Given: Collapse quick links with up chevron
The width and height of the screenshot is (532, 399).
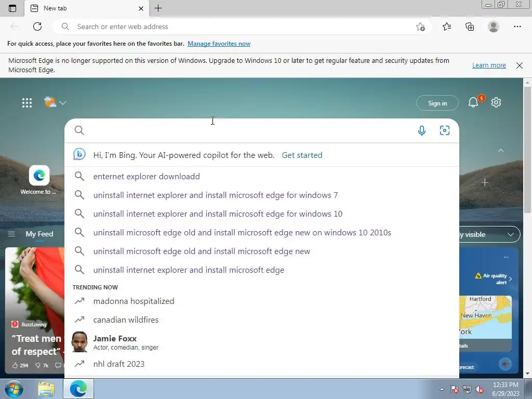Looking at the screenshot, I should [501, 150].
